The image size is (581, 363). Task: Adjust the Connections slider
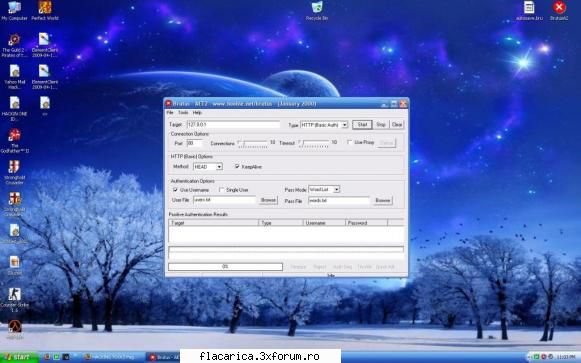pos(253,143)
